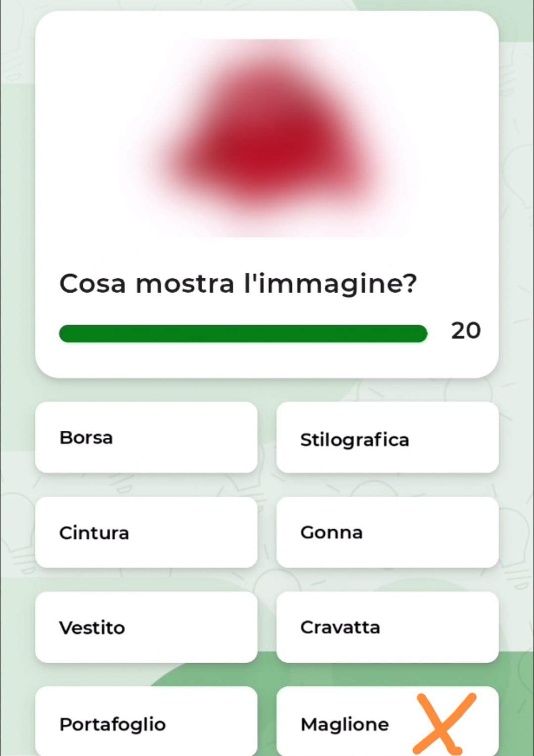Select the answer option meaning 'dress'
The width and height of the screenshot is (534, 756).
click(x=146, y=627)
